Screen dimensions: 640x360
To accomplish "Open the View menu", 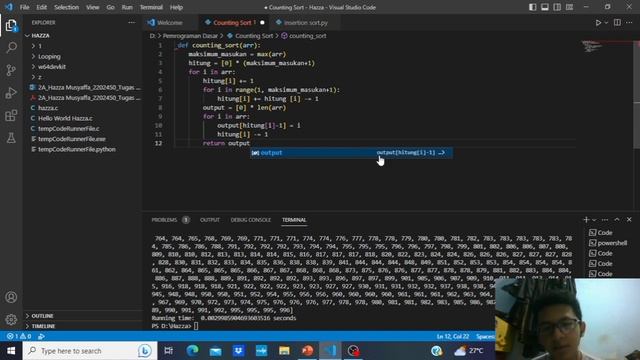I will tap(93, 7).
